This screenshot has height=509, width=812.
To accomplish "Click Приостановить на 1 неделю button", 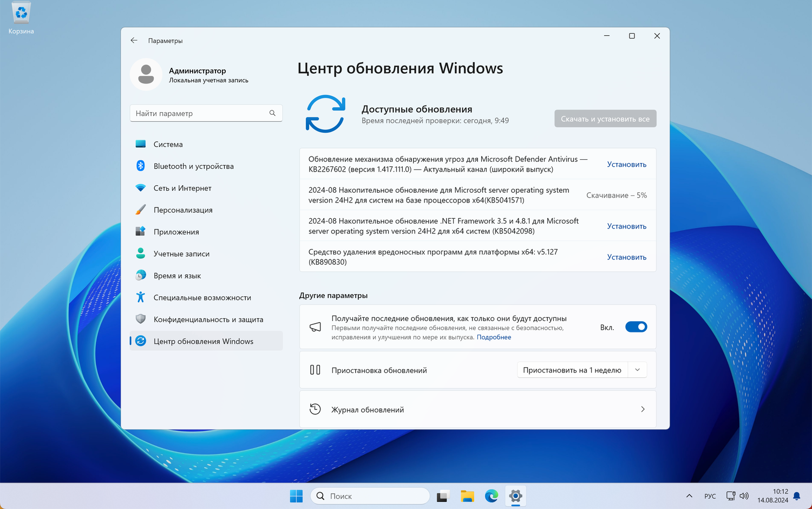I will tap(572, 370).
